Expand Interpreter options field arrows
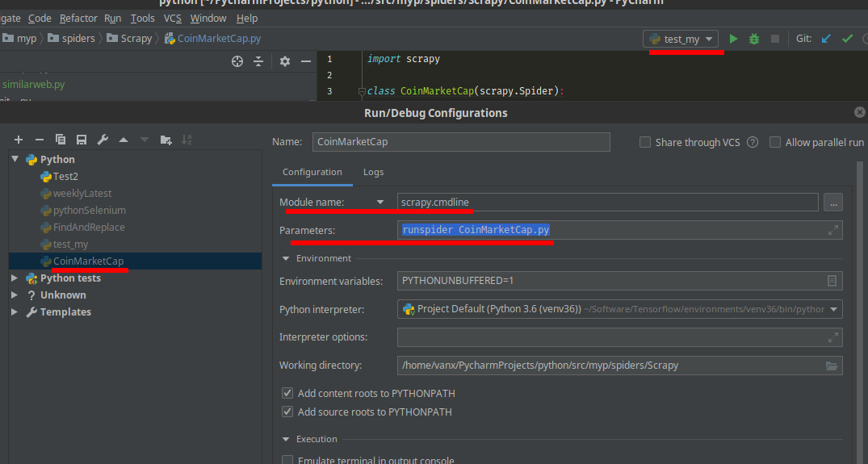 point(832,337)
